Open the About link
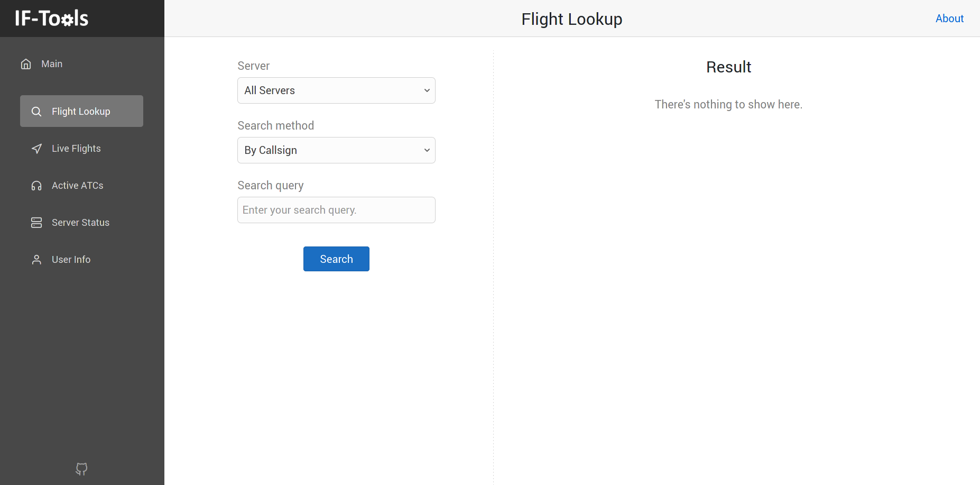Image resolution: width=980 pixels, height=485 pixels. 949,19
